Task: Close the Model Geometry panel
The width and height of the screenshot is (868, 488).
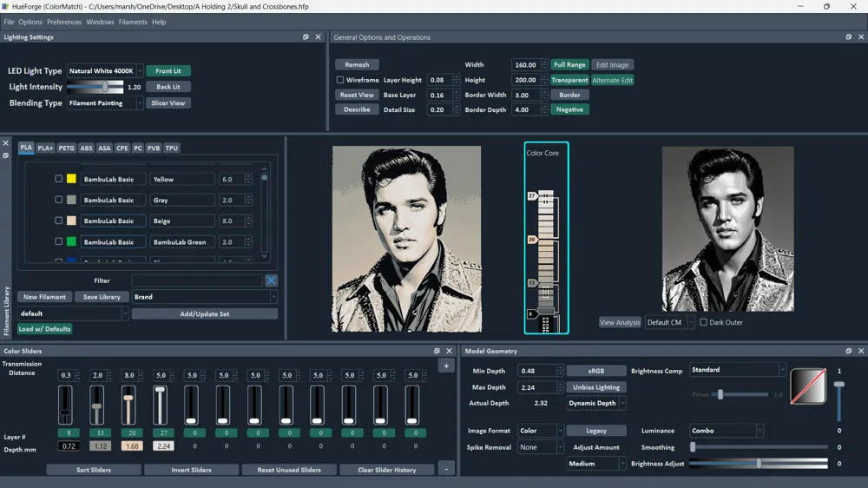Action: click(x=861, y=351)
